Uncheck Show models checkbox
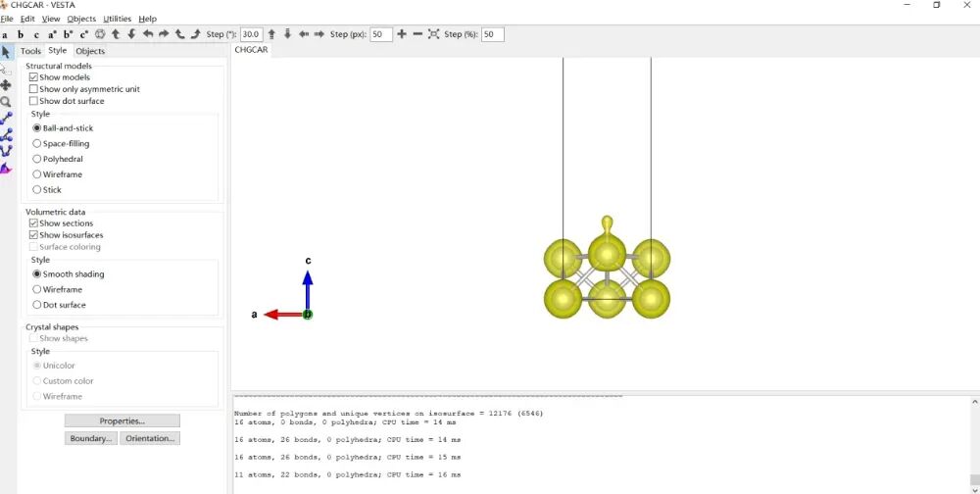The image size is (980, 494). [34, 77]
